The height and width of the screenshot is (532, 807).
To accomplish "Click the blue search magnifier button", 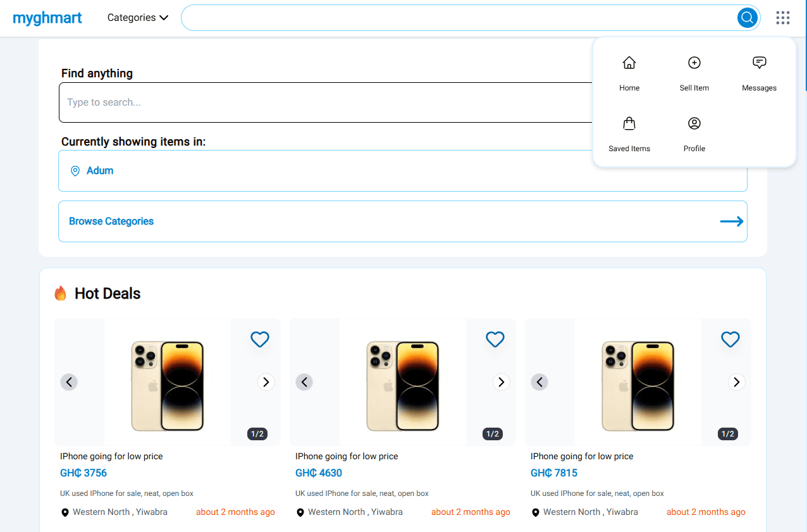I will [747, 18].
